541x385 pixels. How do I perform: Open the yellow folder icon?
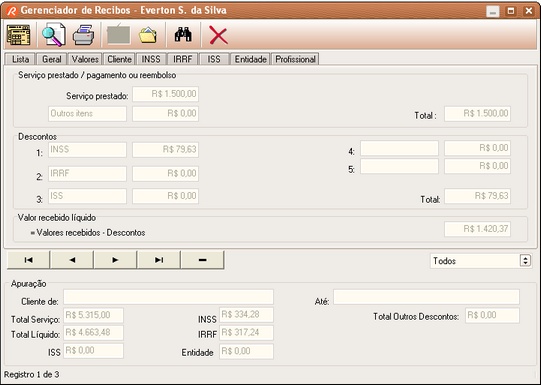pyautogui.click(x=148, y=35)
